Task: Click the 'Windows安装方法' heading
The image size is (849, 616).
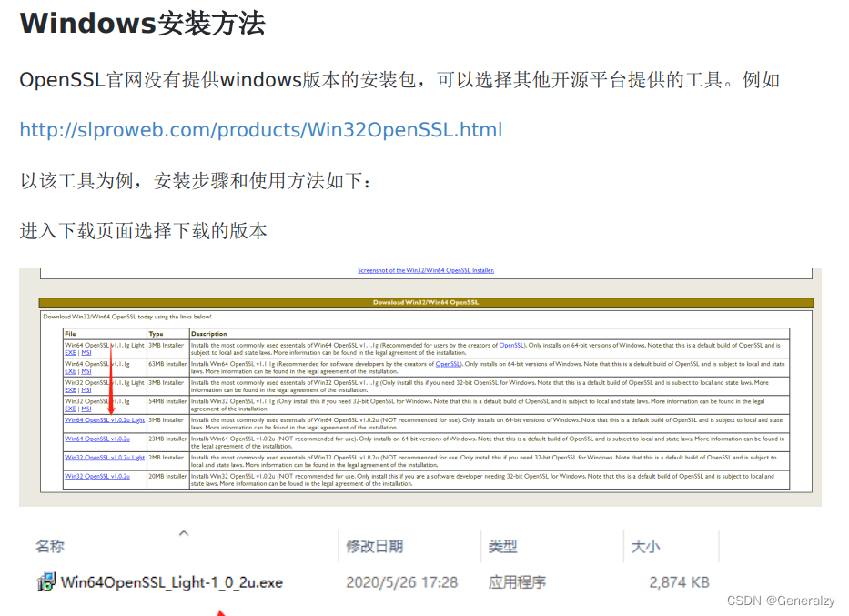Action: click(x=142, y=24)
